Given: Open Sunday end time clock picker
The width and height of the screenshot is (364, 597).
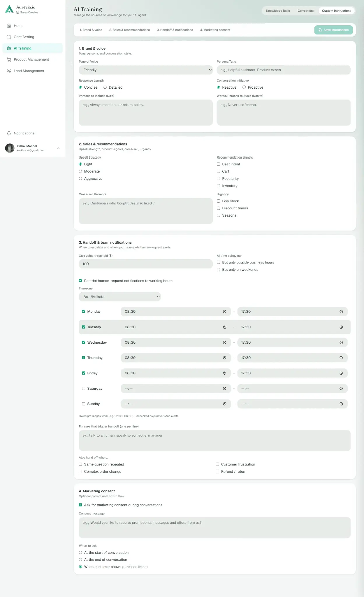Looking at the screenshot, I should point(341,404).
